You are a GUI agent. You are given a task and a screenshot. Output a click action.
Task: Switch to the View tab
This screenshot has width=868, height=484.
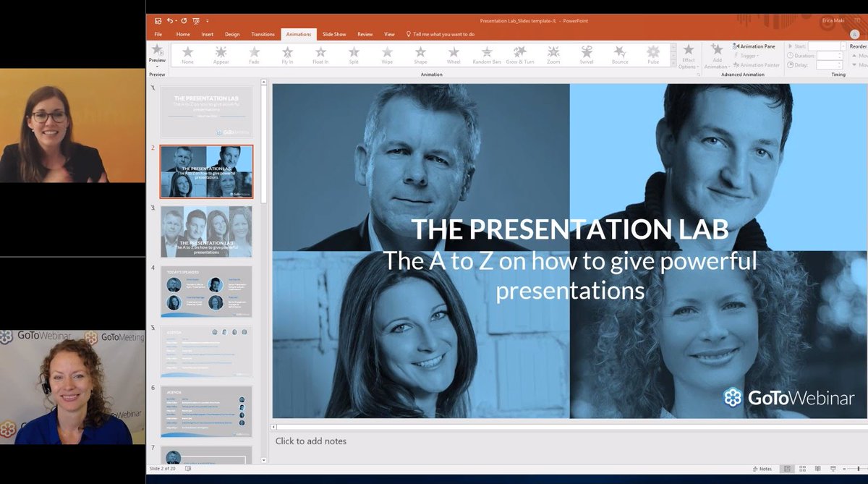pyautogui.click(x=389, y=34)
